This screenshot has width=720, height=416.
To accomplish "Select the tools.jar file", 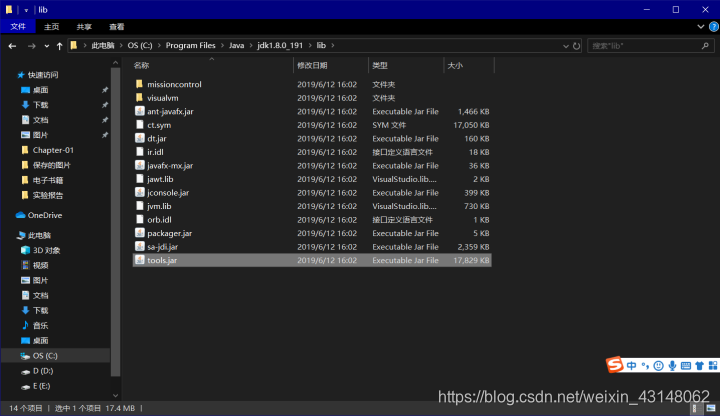I will click(x=312, y=260).
